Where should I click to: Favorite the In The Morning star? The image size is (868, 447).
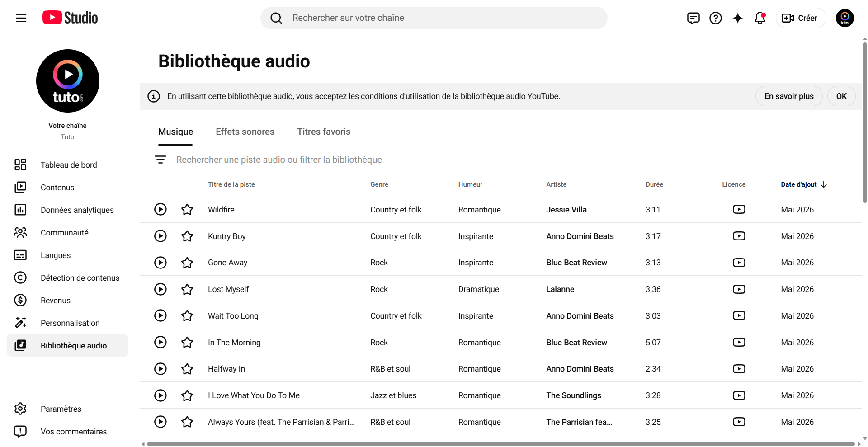tap(187, 342)
